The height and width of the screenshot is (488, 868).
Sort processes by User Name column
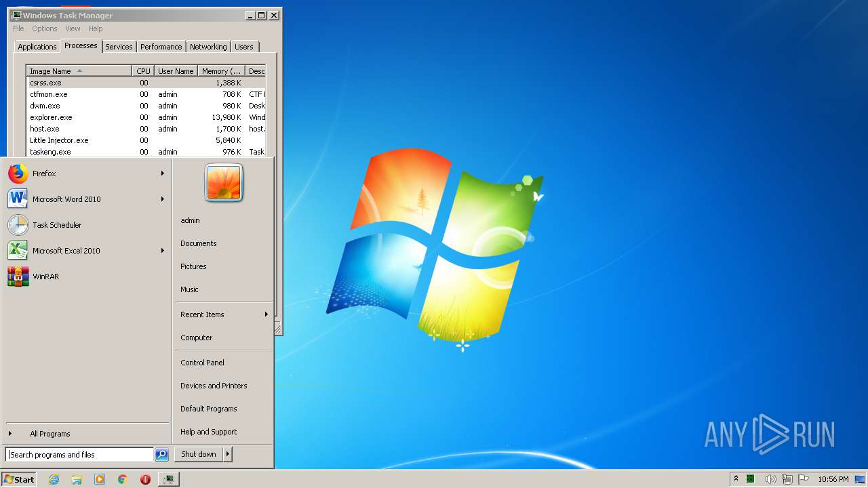(x=176, y=71)
